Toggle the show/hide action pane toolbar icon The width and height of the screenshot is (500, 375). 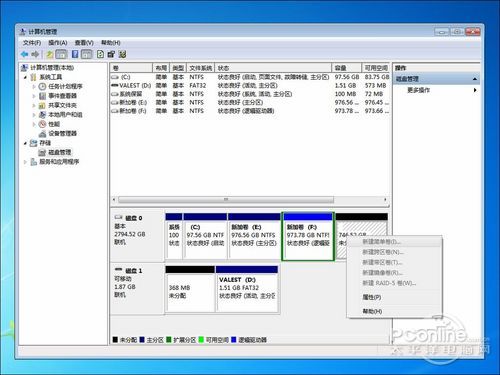pos(87,54)
